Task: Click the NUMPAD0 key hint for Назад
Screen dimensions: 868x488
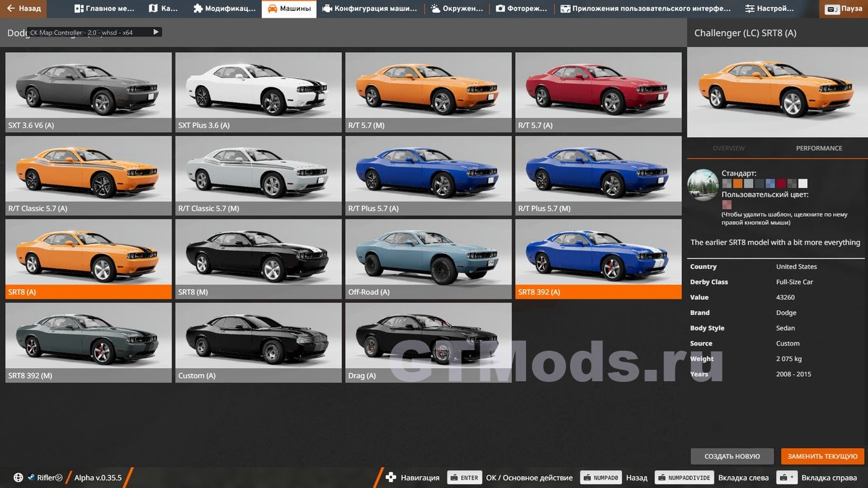Action: click(x=601, y=478)
